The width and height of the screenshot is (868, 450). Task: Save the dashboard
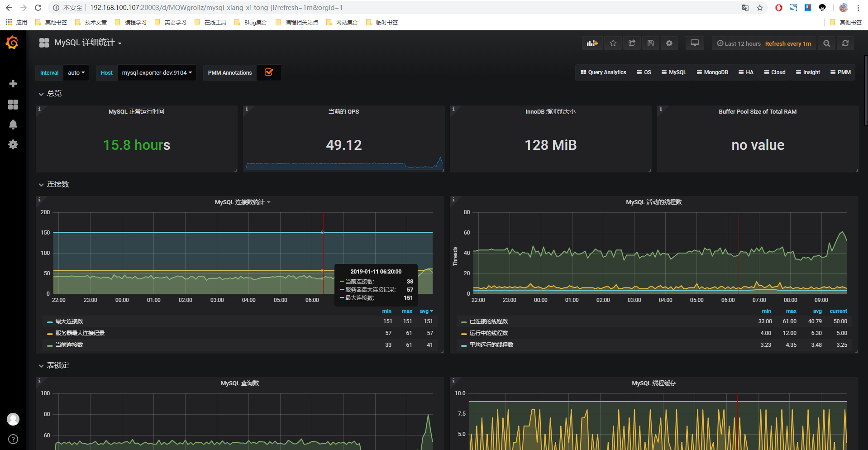(x=651, y=43)
